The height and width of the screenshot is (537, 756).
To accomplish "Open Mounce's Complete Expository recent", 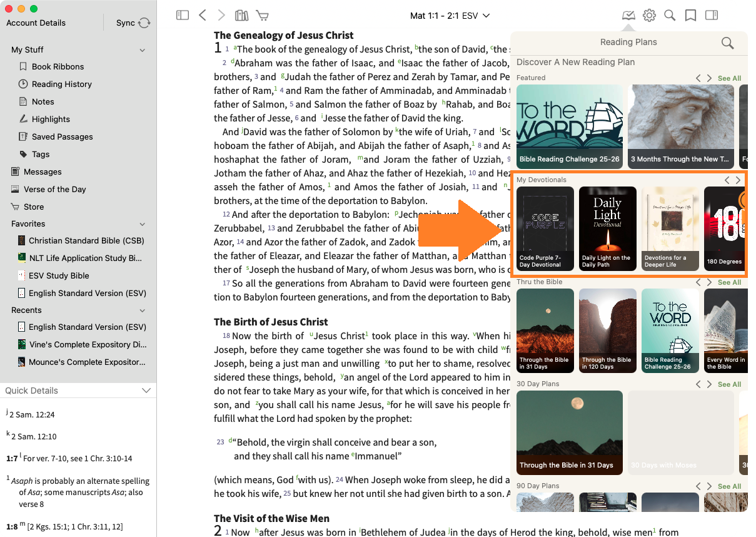I will [x=81, y=362].
